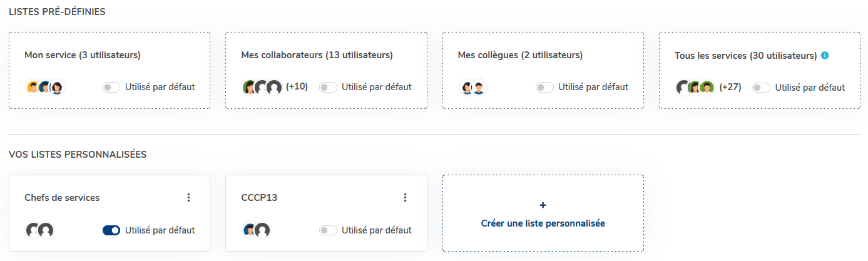Image resolution: width=868 pixels, height=261 pixels.
Task: Click the Tous les services avatar group
Action: [695, 88]
